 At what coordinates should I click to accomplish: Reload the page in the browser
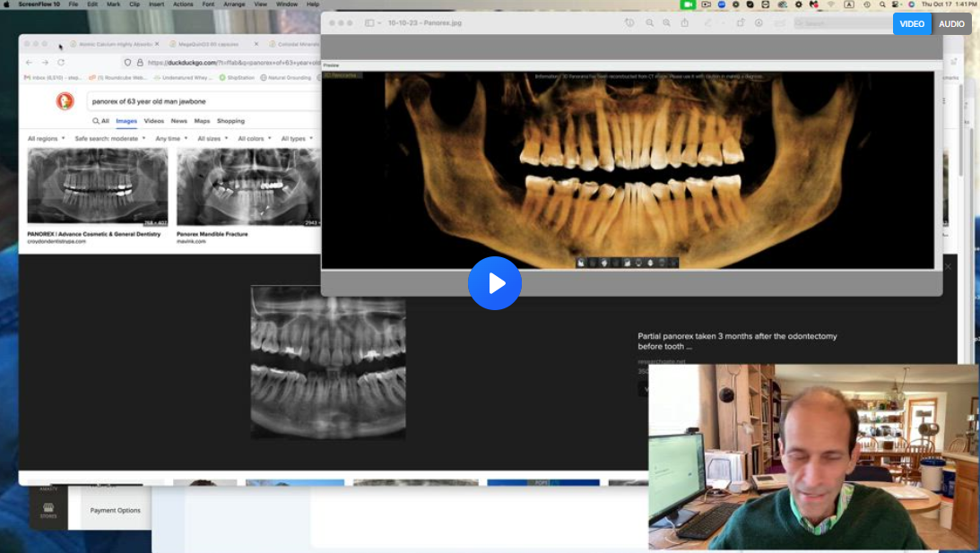pyautogui.click(x=61, y=63)
